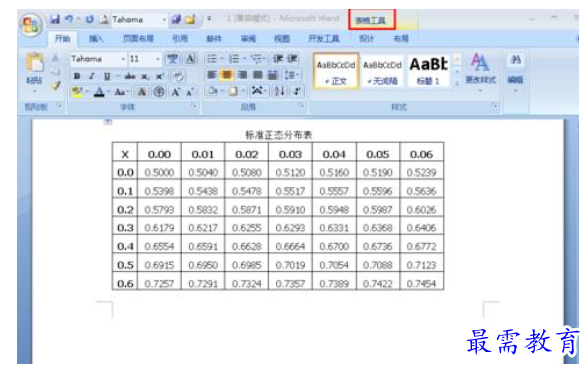Apply distributed alignment to the paragraph
Screen dimensions: 588x373
tap(273, 75)
